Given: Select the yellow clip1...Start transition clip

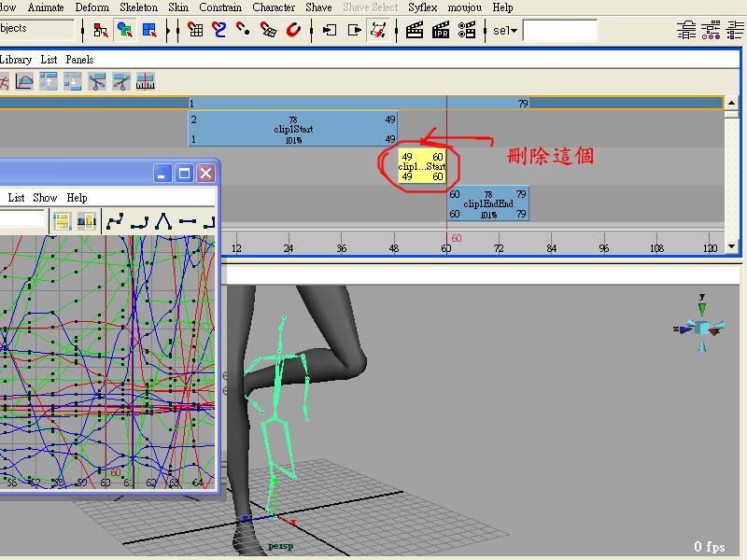Looking at the screenshot, I should click(422, 166).
